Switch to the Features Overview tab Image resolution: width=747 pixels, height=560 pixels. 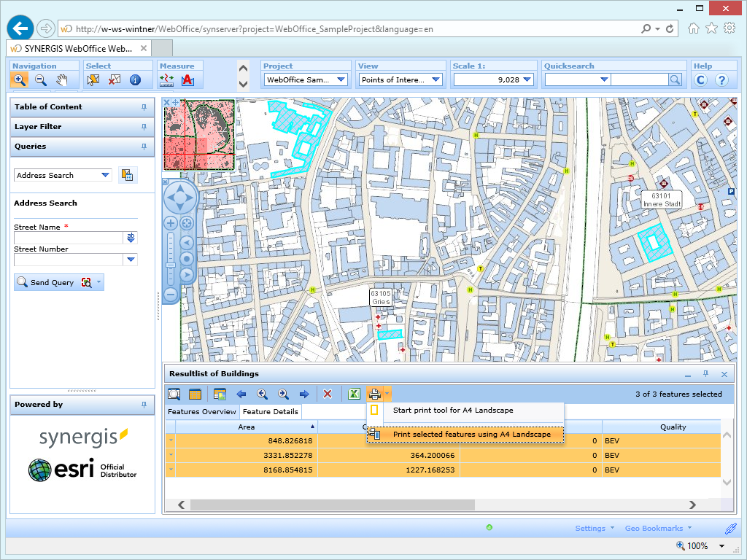point(202,411)
